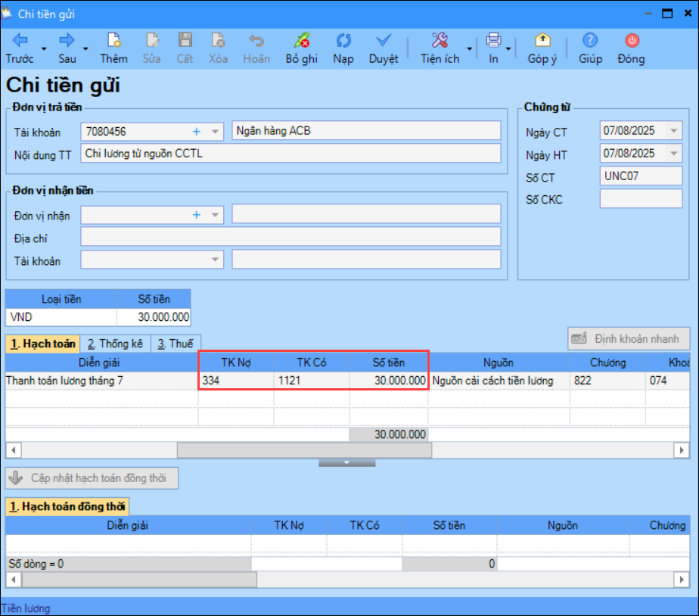Select Chương cell 822
Image resolution: width=699 pixels, height=616 pixels.
(x=607, y=381)
